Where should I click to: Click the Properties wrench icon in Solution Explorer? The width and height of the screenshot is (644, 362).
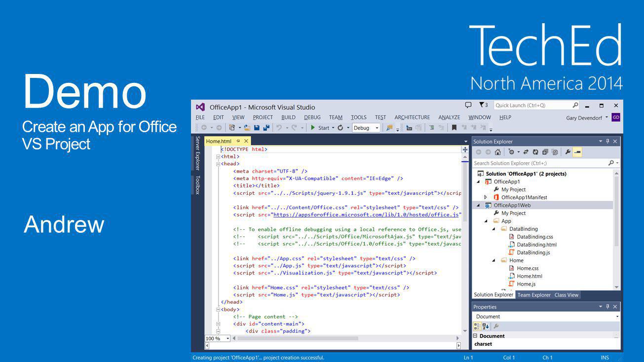click(x=568, y=152)
